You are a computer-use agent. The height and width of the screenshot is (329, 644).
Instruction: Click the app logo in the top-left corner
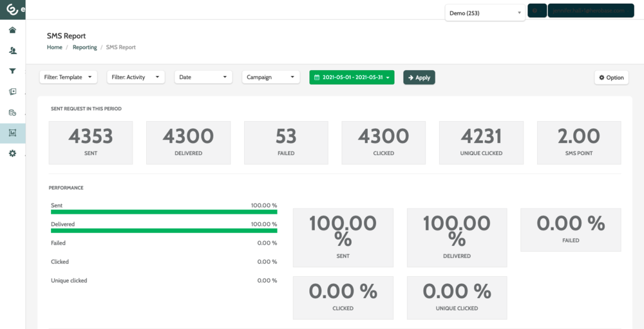[x=12, y=10]
